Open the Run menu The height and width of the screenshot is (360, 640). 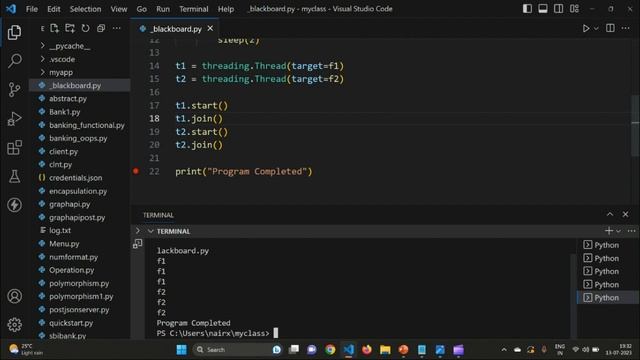click(x=163, y=9)
